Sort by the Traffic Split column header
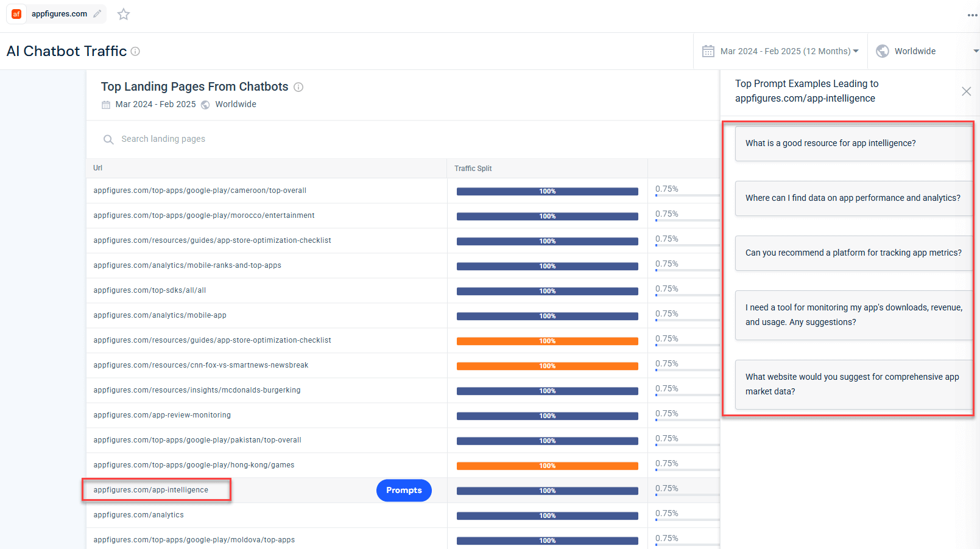The width and height of the screenshot is (980, 549). tap(473, 169)
